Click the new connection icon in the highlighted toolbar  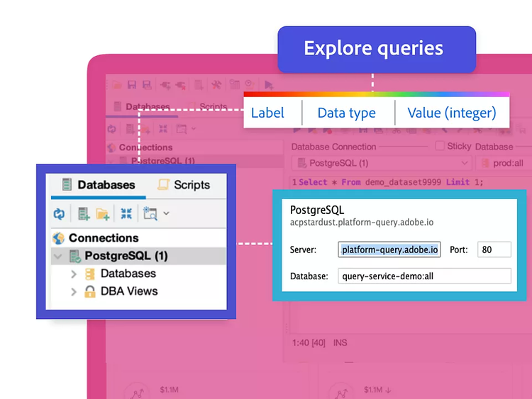(84, 214)
